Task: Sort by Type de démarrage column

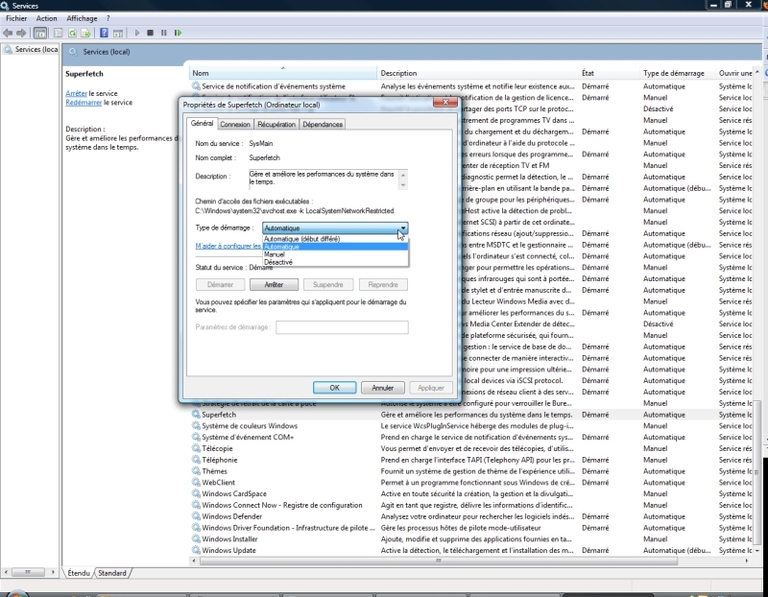Action: 677,73
